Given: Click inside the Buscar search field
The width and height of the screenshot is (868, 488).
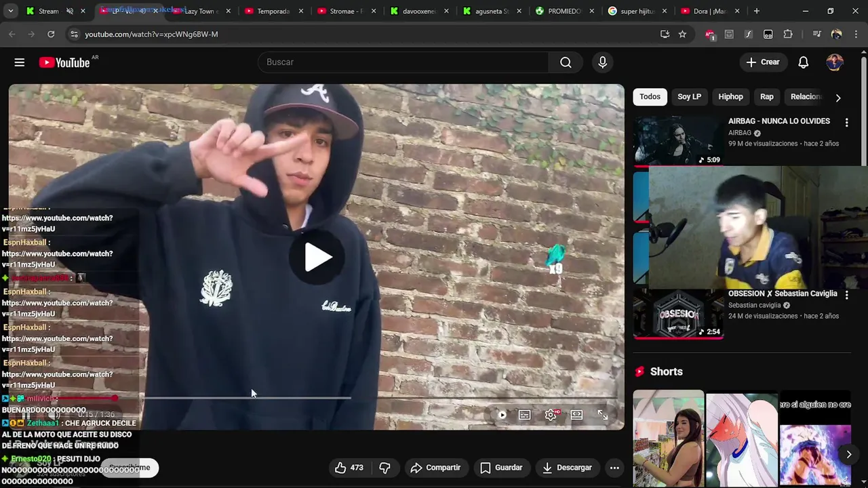Looking at the screenshot, I should click(x=403, y=62).
